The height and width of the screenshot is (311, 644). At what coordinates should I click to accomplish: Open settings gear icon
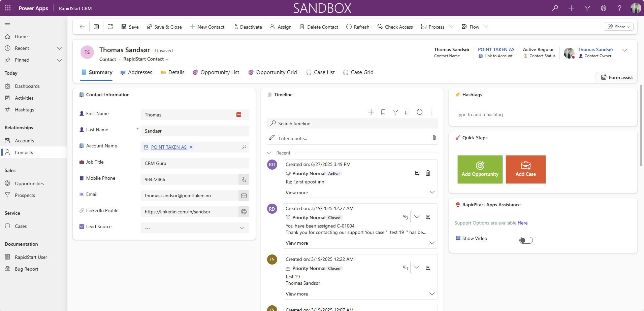coord(604,8)
